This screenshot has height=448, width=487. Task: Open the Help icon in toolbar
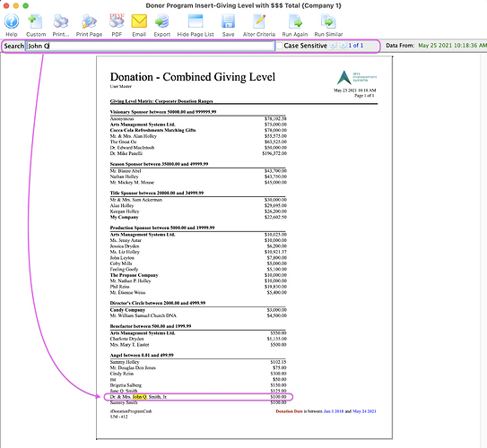tap(12, 22)
